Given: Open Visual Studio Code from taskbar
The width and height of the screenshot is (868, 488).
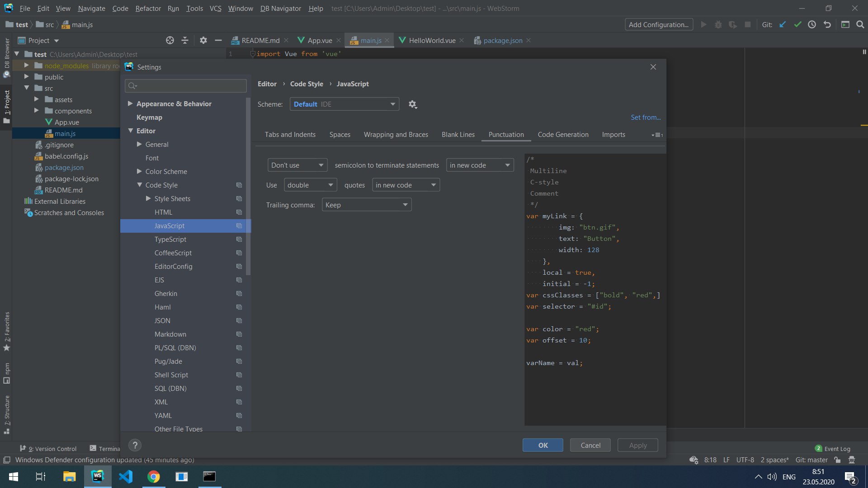Looking at the screenshot, I should (x=126, y=477).
